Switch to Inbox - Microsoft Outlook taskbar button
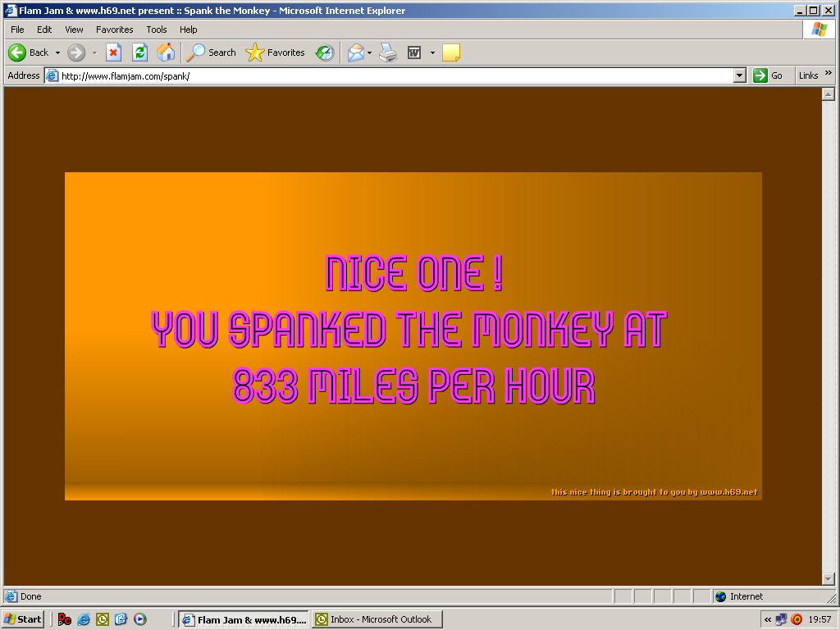This screenshot has height=630, width=840. (x=377, y=619)
